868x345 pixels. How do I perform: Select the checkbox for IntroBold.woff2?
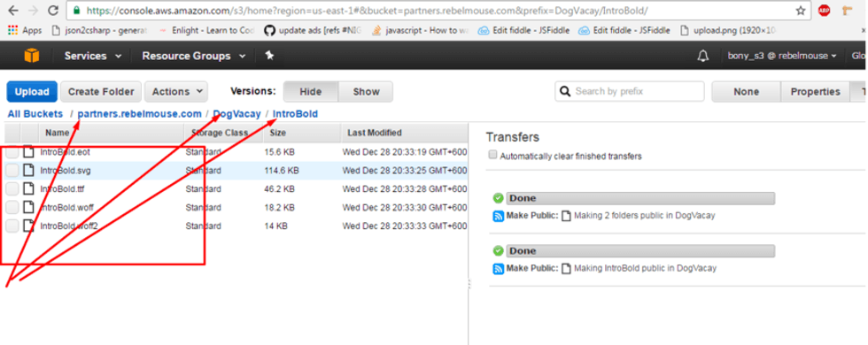coord(12,226)
